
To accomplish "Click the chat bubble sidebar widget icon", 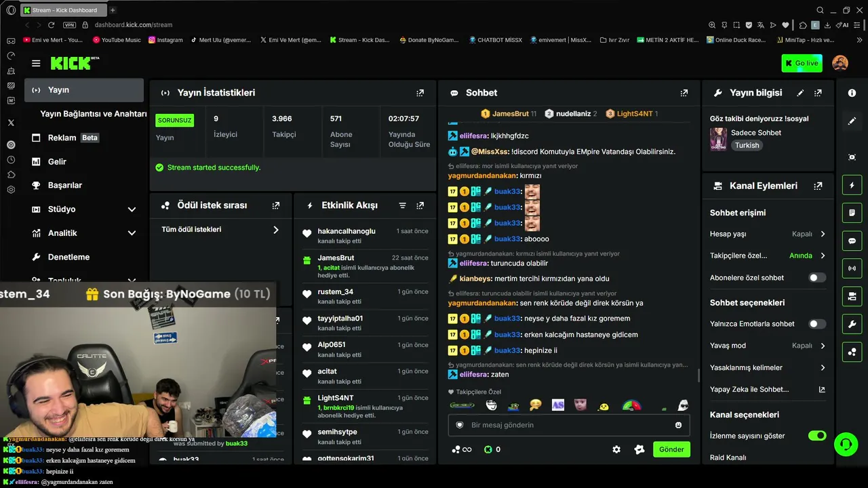I will coord(852,241).
